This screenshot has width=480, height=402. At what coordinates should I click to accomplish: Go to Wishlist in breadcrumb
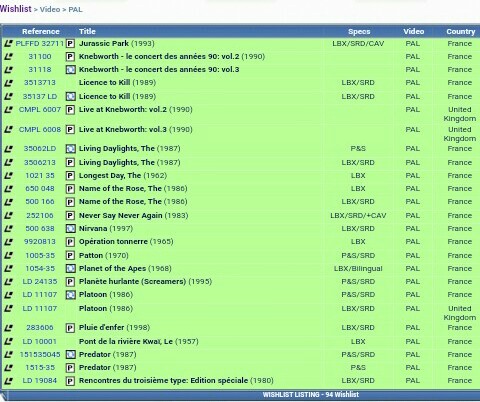16,9
